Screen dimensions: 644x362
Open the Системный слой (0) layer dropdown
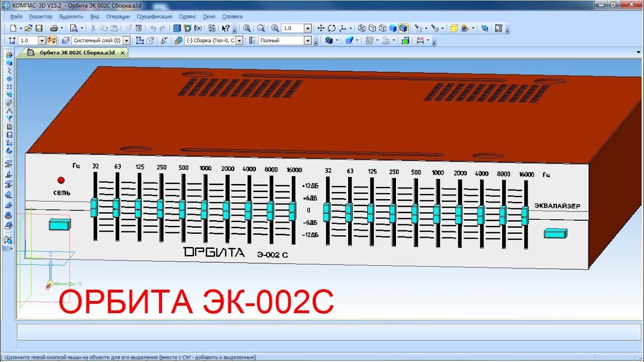click(x=126, y=40)
